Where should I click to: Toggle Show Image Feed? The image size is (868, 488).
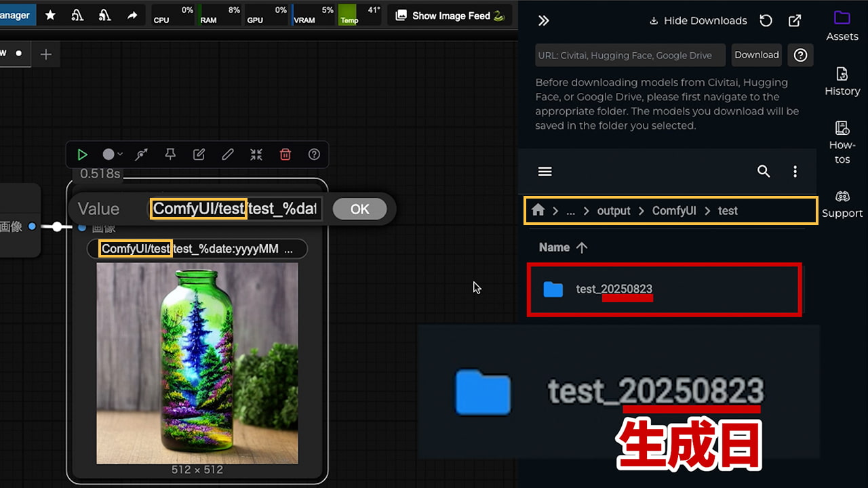click(450, 16)
